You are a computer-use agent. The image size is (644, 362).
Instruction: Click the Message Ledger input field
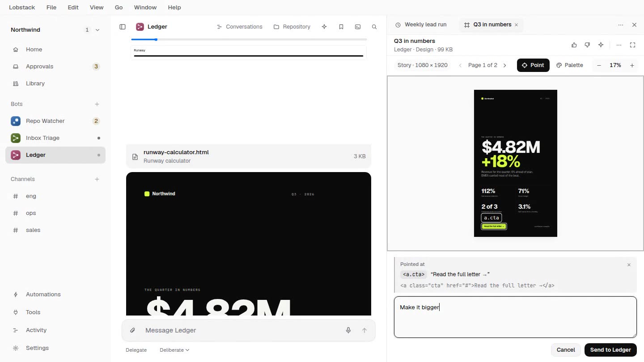point(241,330)
